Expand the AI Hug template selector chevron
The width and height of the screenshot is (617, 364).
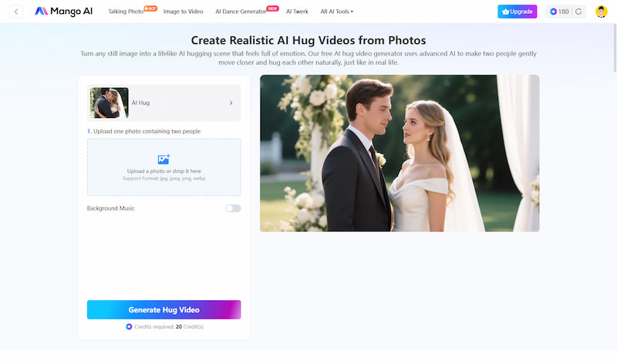coord(231,103)
